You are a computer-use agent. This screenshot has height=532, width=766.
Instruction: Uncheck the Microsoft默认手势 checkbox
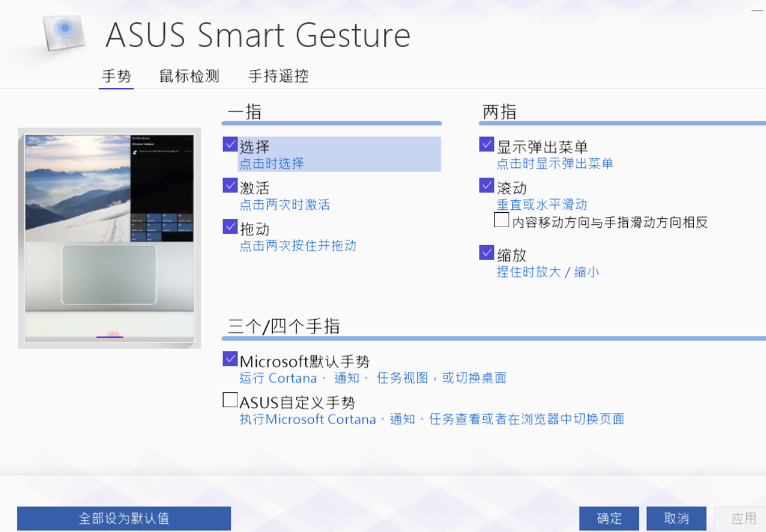[230, 359]
